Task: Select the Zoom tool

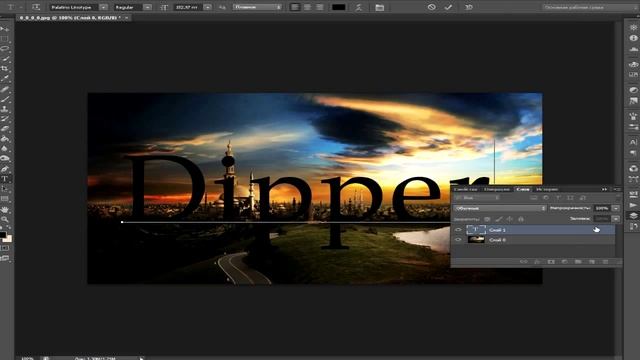Action: pyautogui.click(x=5, y=219)
